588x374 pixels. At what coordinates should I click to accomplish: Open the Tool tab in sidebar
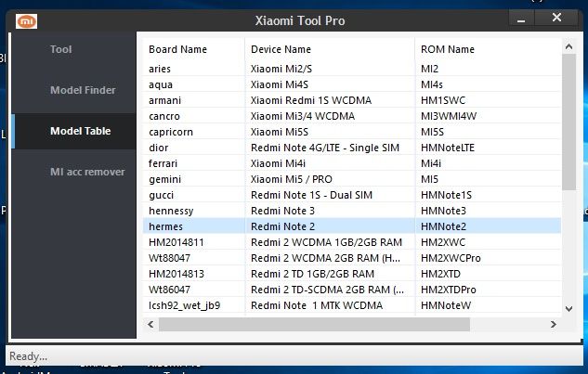61,49
